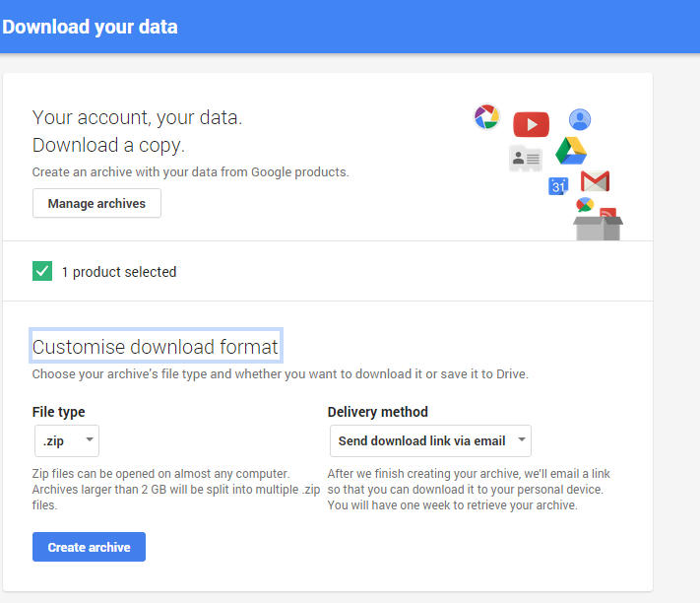Toggle the green product selected checkbox
The width and height of the screenshot is (700, 603).
pyautogui.click(x=42, y=271)
